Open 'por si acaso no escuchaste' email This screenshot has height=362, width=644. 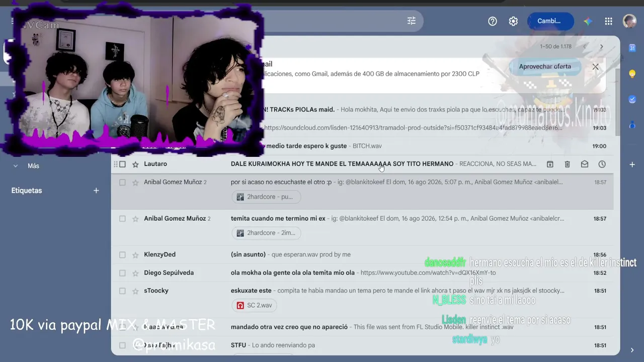(x=362, y=191)
